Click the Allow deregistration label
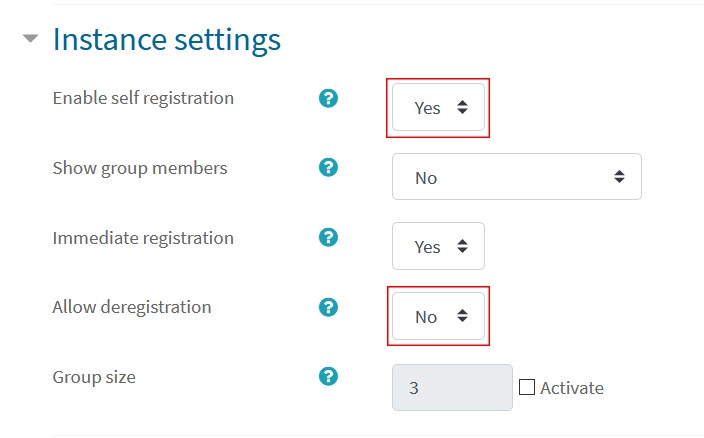The width and height of the screenshot is (704, 438). click(x=132, y=307)
